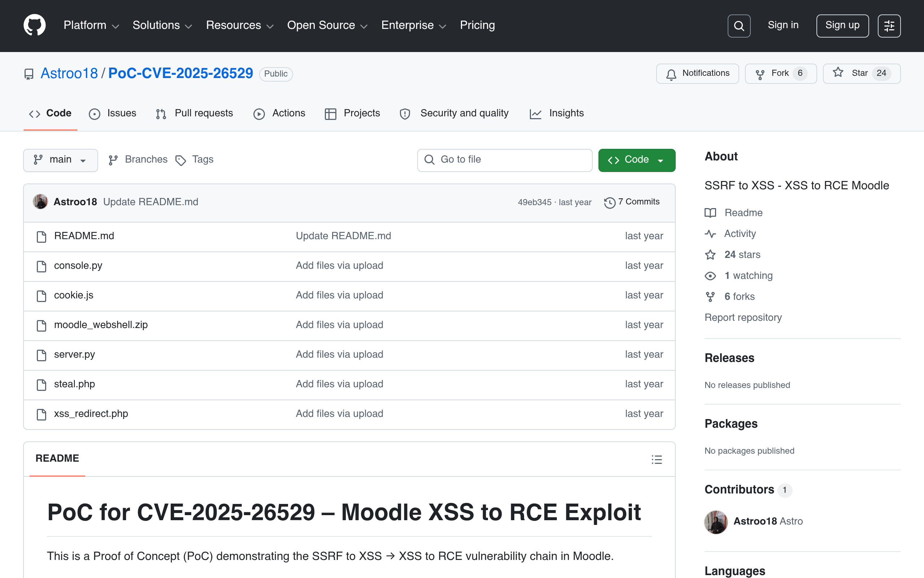Click the repository icon beside Astroo18
The height and width of the screenshot is (578, 924).
[x=29, y=74]
